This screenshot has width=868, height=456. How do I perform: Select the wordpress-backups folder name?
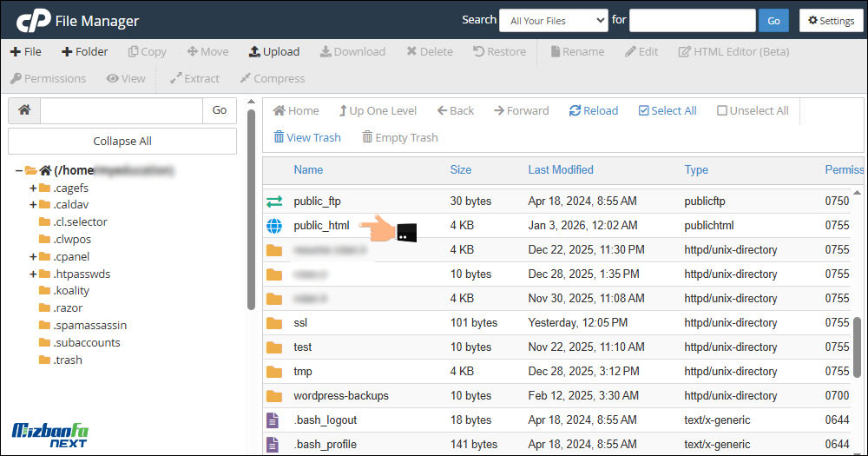click(x=341, y=396)
